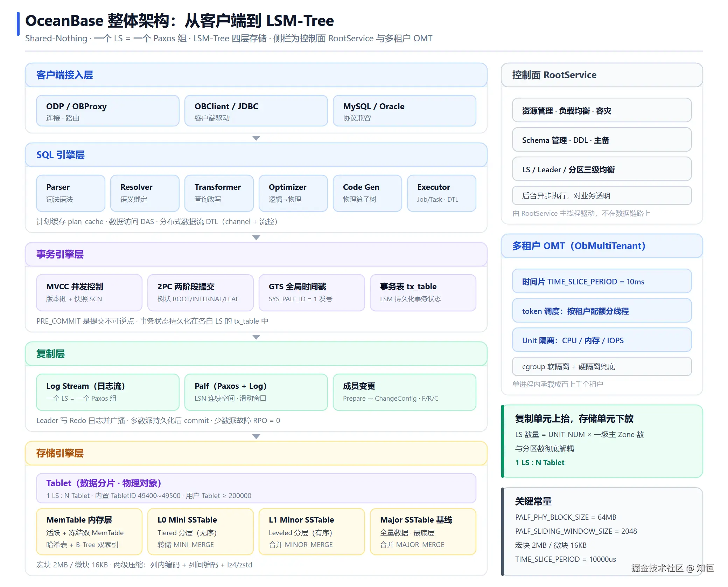Viewport: 728px width, 587px height.
Task: Click the 控制面 RootService panel header
Action: click(602, 75)
